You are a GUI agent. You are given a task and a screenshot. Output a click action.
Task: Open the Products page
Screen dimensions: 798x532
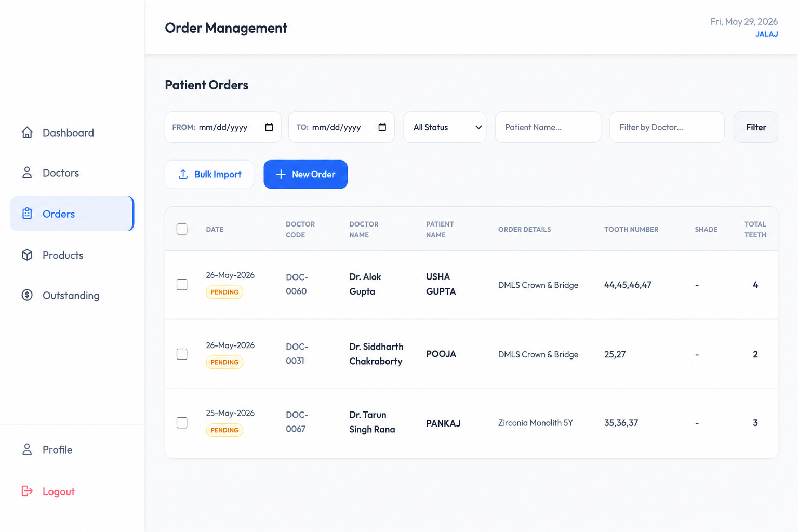(x=72, y=255)
